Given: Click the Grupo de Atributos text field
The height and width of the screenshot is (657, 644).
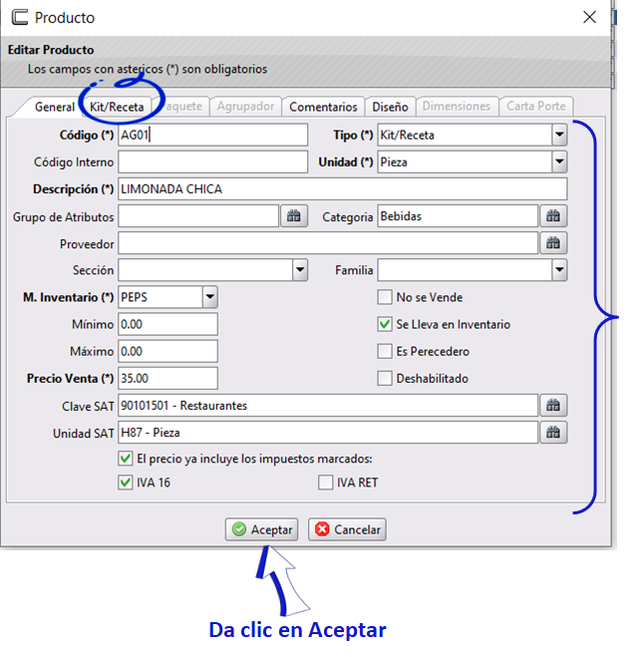Looking at the screenshot, I should pos(198,216).
